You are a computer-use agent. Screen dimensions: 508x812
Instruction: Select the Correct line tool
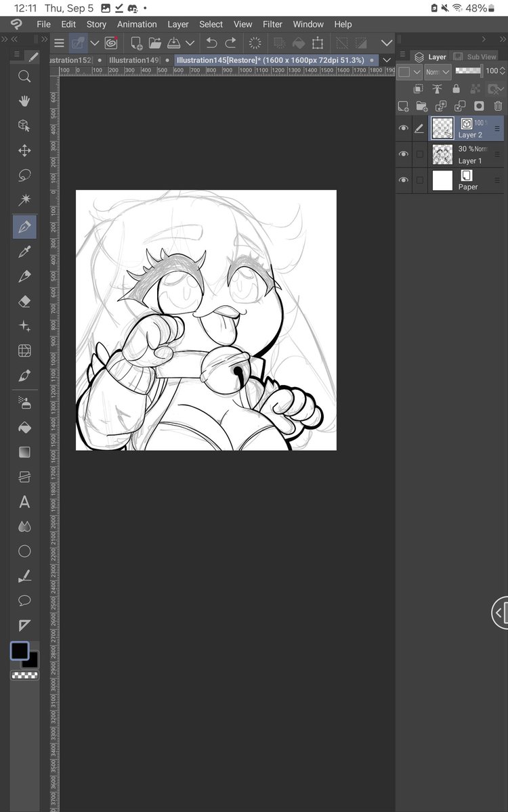tap(24, 577)
